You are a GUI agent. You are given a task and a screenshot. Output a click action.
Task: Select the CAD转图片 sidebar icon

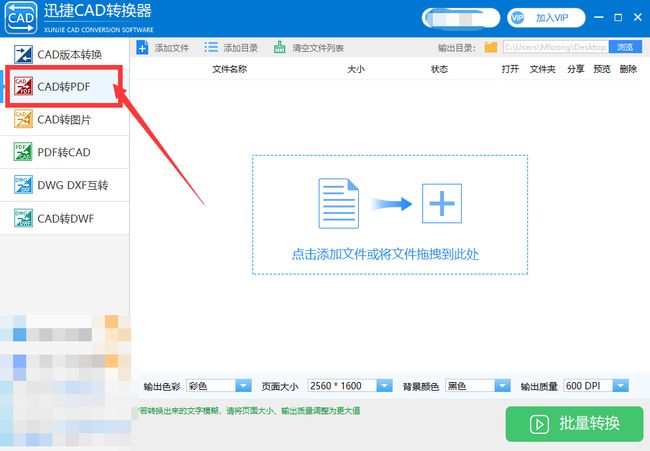[x=23, y=119]
